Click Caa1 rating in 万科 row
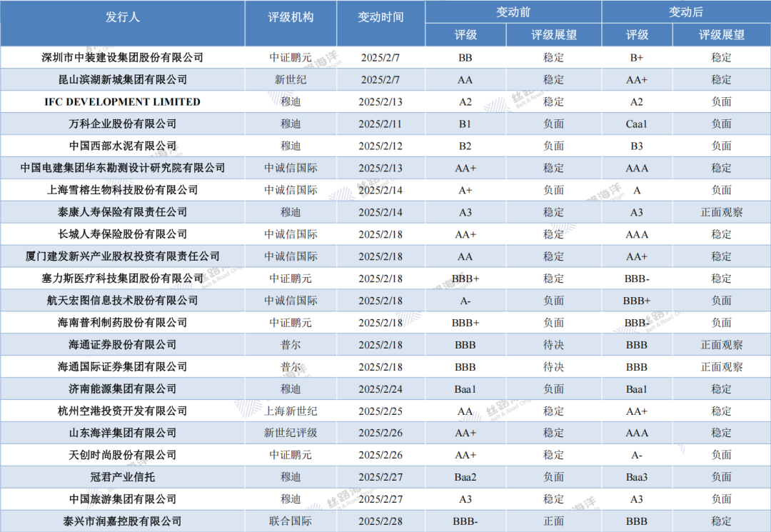 coord(636,124)
